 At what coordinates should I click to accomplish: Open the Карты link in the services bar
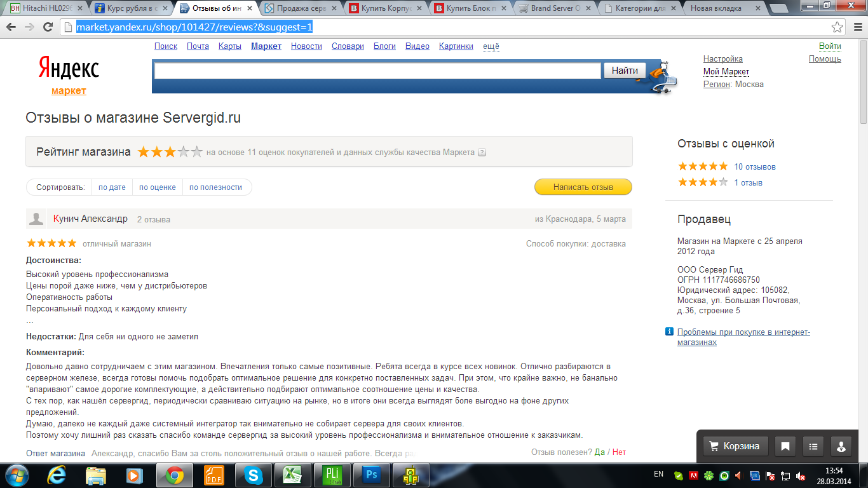[229, 46]
